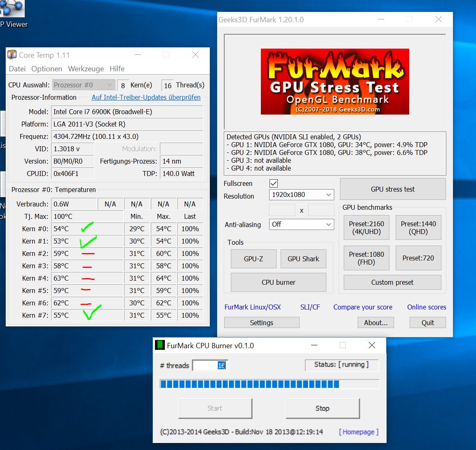The height and width of the screenshot is (450, 476).
Task: Start the GPU stress test
Action: [392, 189]
